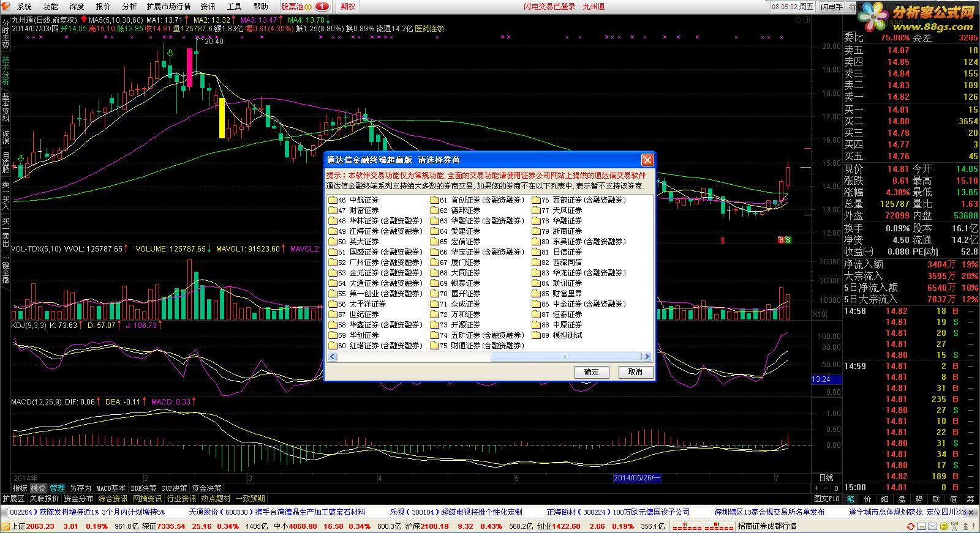The height and width of the screenshot is (533, 980).
Task: Click the stock pool red badge number 1
Action: [323, 6]
